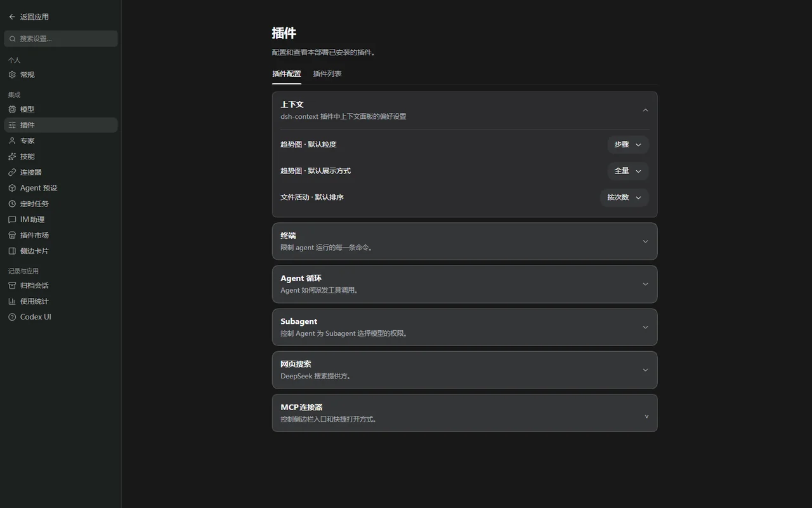Click the 返回应用 link
This screenshot has height=508, width=812.
click(34, 17)
